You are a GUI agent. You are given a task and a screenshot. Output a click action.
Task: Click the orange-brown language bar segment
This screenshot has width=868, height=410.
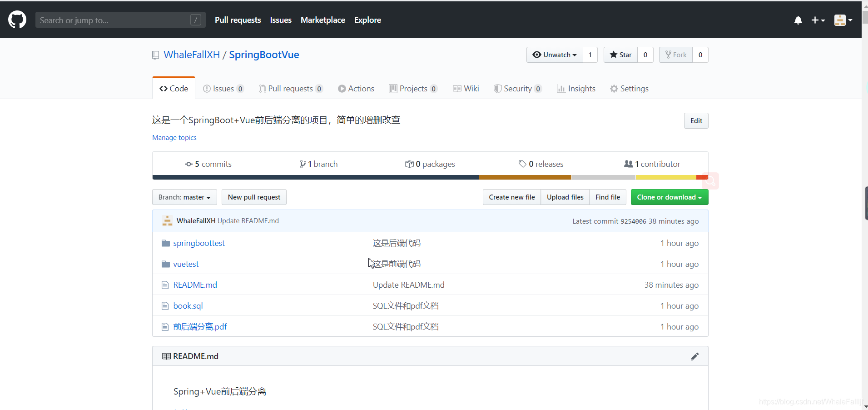525,177
